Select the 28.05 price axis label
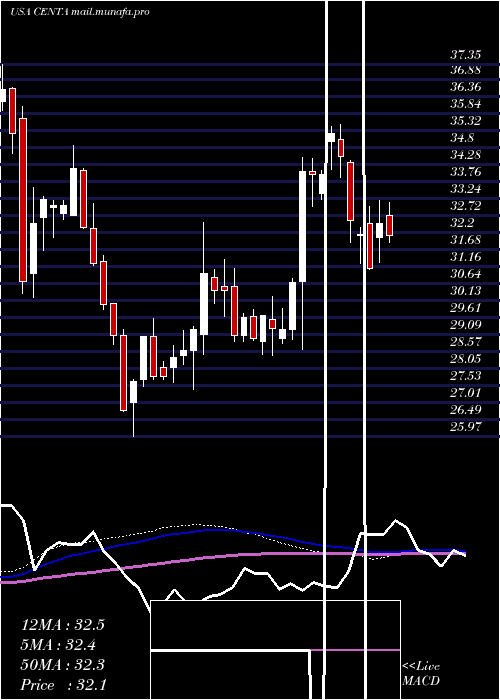 (466, 358)
